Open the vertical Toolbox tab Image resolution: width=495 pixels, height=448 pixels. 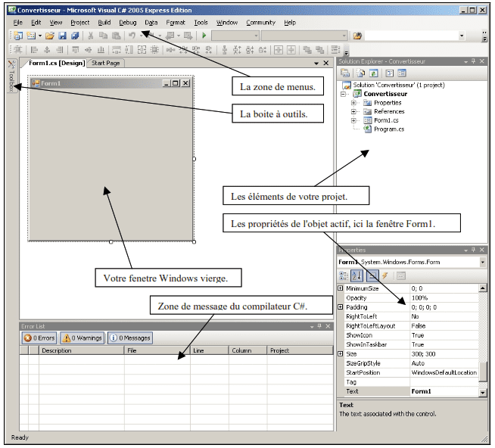tap(11, 76)
